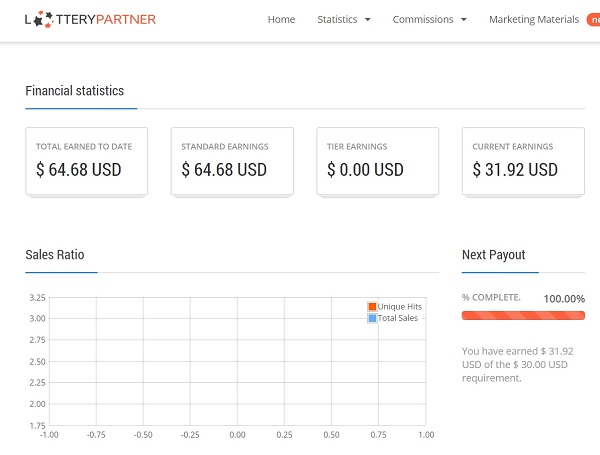Image resolution: width=600 pixels, height=455 pixels.
Task: Click the Sales Ratio heading
Action: [x=55, y=255]
